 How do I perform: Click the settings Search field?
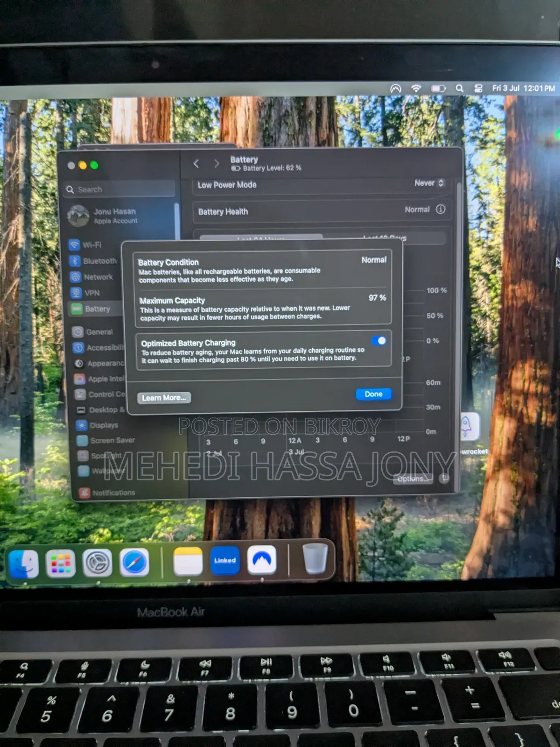[119, 189]
